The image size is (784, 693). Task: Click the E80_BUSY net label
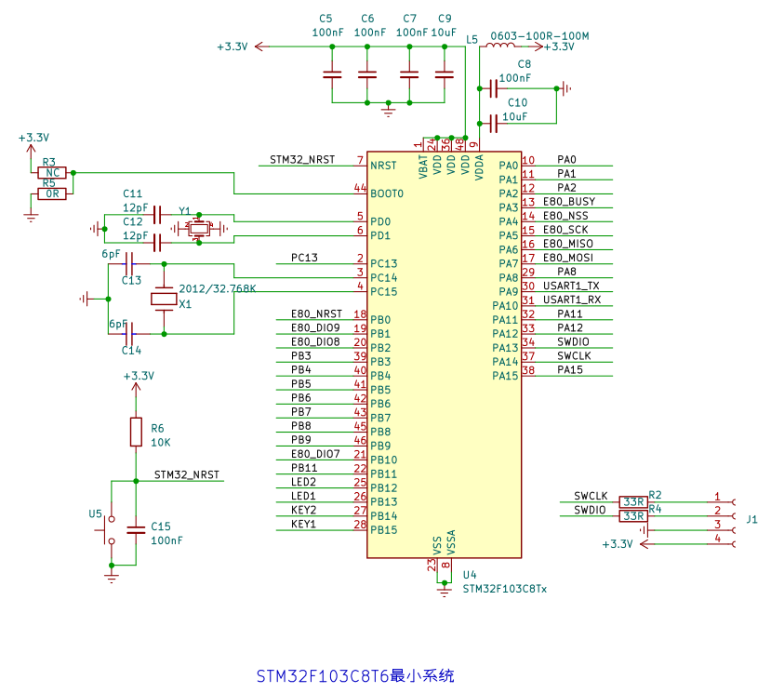[x=569, y=202]
